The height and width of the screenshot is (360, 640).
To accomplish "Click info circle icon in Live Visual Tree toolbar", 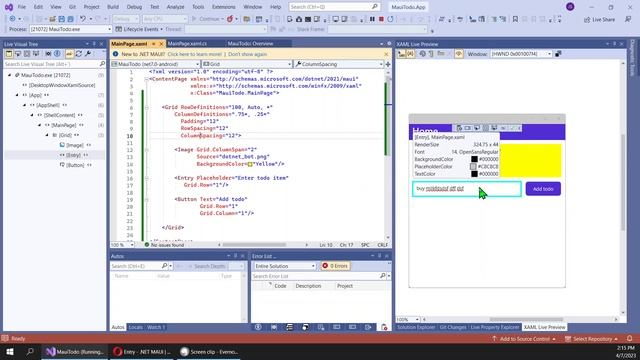I will pos(57,54).
